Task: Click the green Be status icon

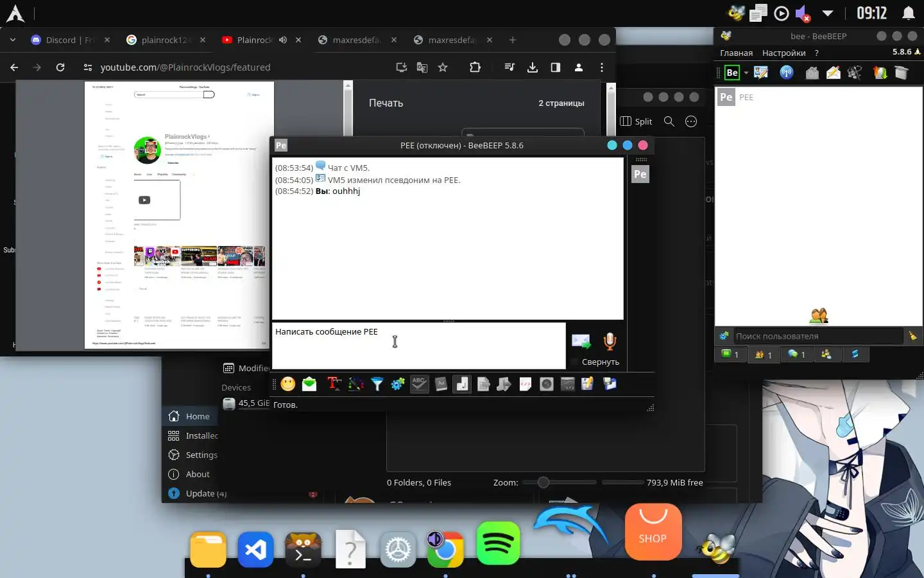Action: [x=732, y=73]
